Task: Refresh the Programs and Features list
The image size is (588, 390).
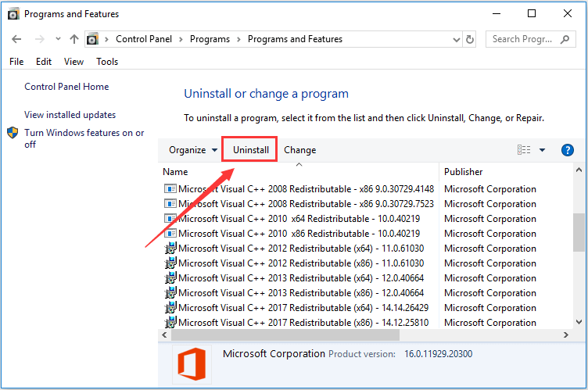Action: [469, 39]
